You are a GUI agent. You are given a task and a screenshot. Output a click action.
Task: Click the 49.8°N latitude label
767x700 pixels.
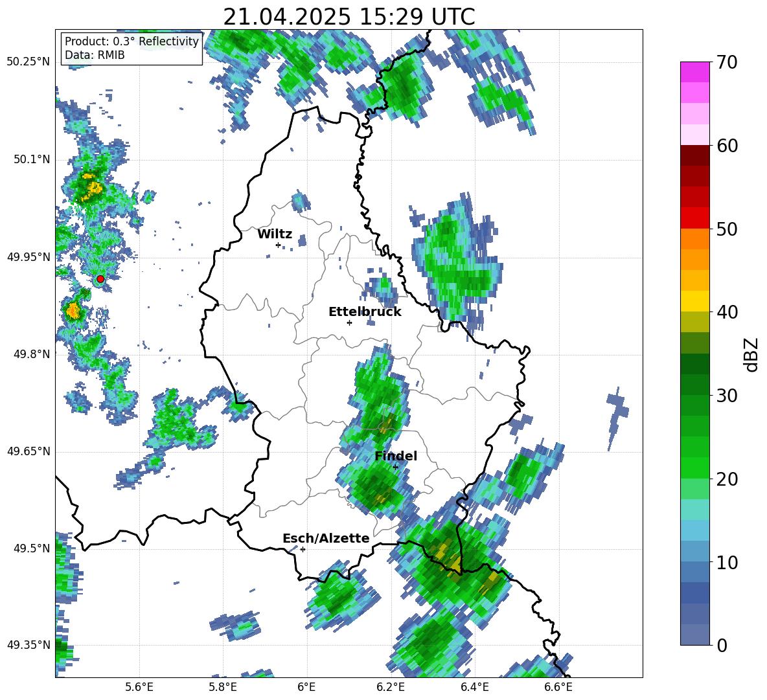[x=31, y=354]
